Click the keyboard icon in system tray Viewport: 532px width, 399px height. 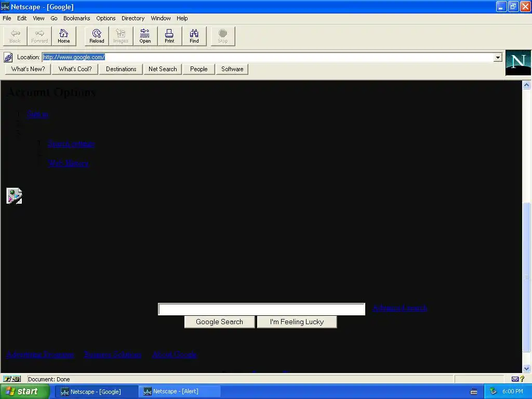(x=474, y=392)
